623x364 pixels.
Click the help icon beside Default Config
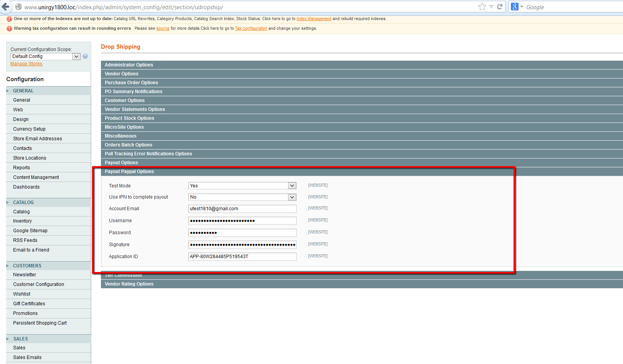[85, 56]
